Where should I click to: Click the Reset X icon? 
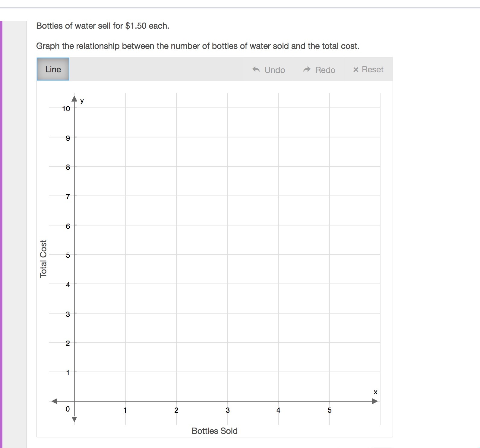click(x=356, y=70)
